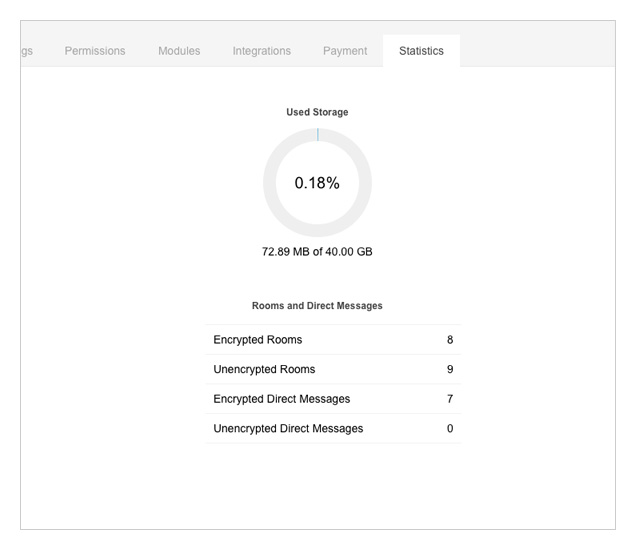The image size is (636, 550).
Task: Click the Rooms and Direct Messages heading
Action: (x=317, y=305)
